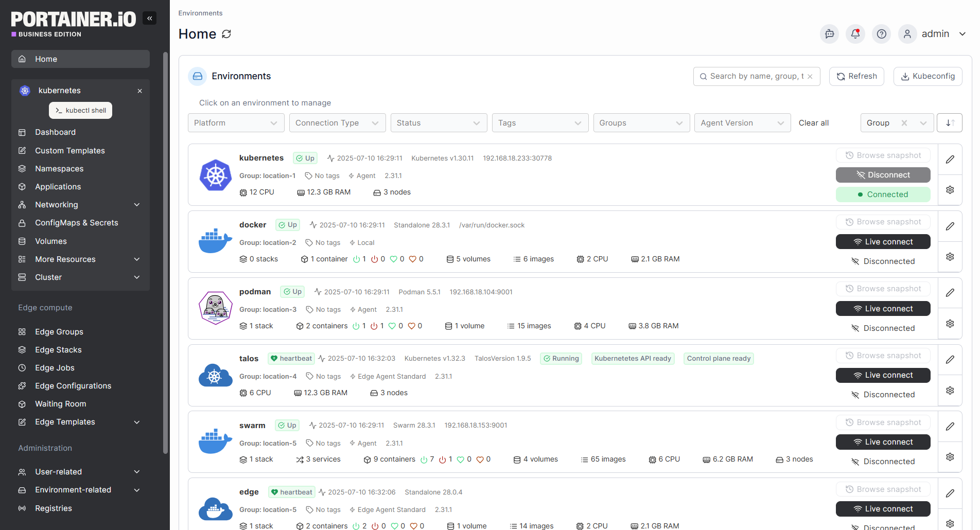Viewport: 980px width, 530px height.
Task: Click the help question mark icon
Action: (881, 34)
